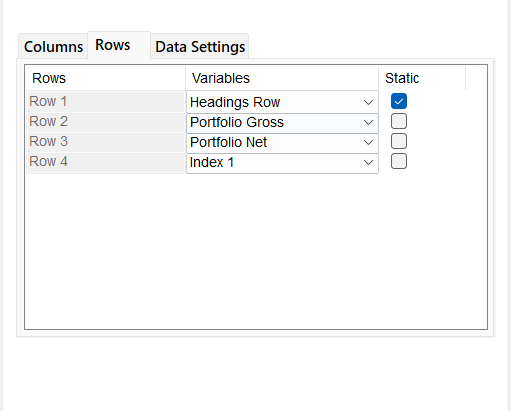Switch to the Columns tab
Image resolution: width=511 pixels, height=411 pixels.
(x=53, y=46)
